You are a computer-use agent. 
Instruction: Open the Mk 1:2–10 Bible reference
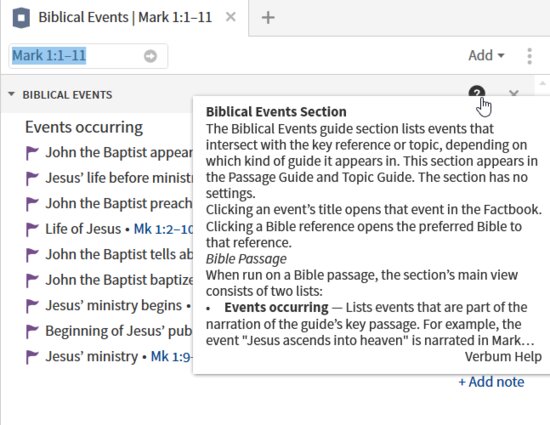pos(163,229)
